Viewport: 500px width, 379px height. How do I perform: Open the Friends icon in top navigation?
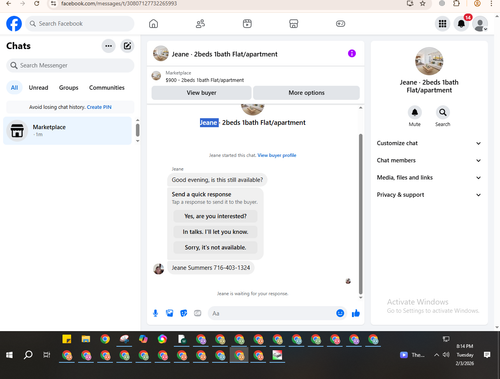coord(200,24)
